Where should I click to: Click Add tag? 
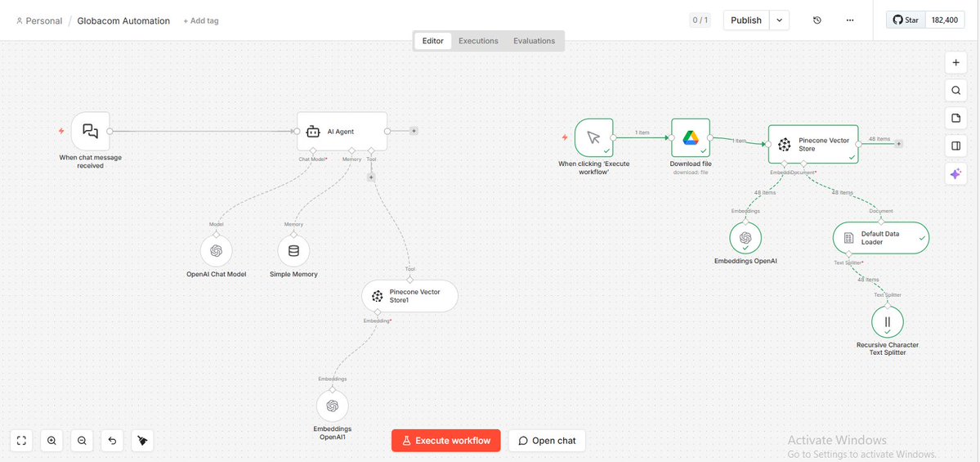pyautogui.click(x=200, y=20)
